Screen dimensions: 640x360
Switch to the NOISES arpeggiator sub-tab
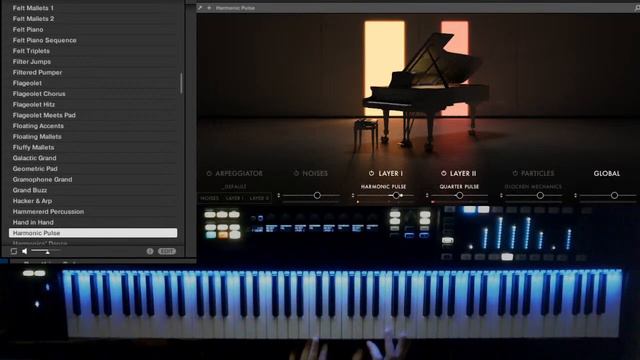(209, 198)
